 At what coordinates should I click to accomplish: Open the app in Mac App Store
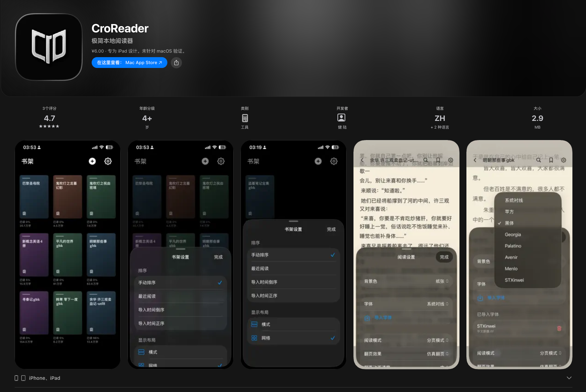129,63
